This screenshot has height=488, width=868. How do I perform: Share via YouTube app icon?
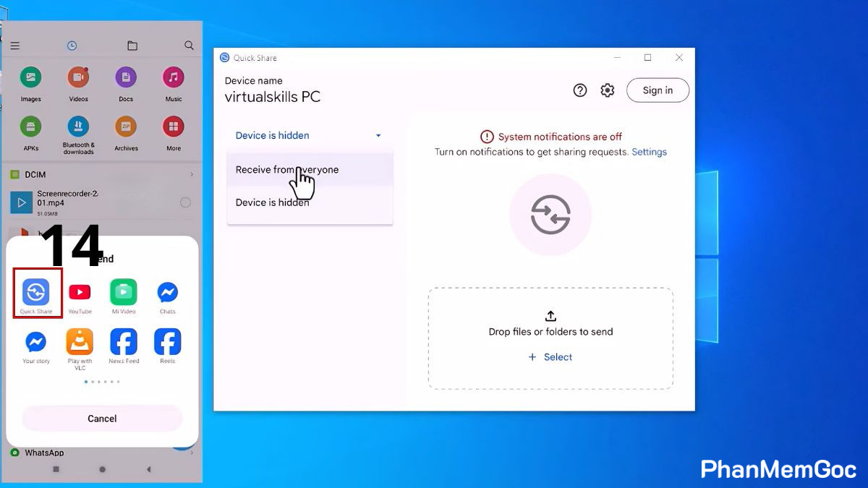80,292
